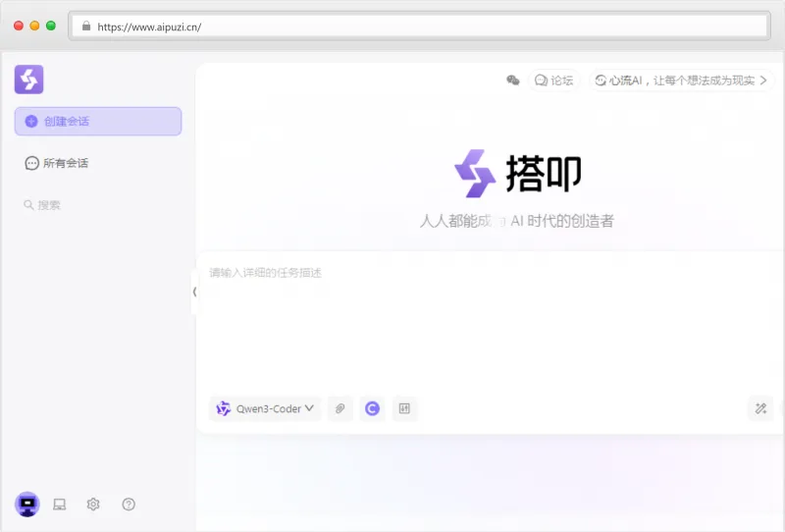Expand the 心流AI banner chevron arrow
The height and width of the screenshot is (532, 785).
click(x=763, y=80)
